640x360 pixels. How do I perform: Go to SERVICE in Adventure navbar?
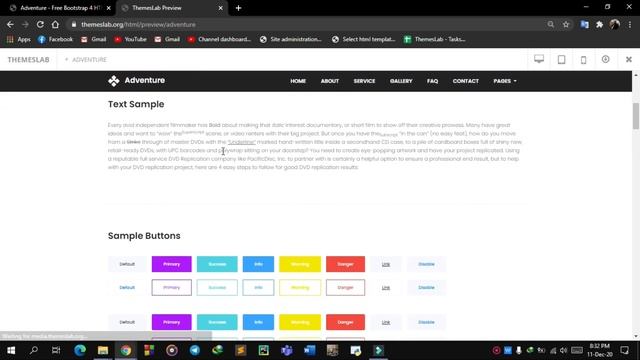tap(364, 81)
